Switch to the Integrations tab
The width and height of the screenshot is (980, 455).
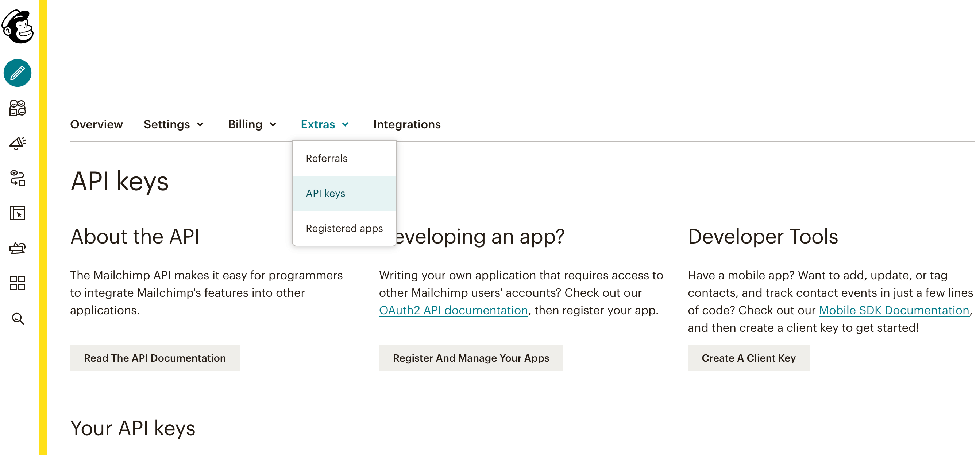click(x=407, y=124)
